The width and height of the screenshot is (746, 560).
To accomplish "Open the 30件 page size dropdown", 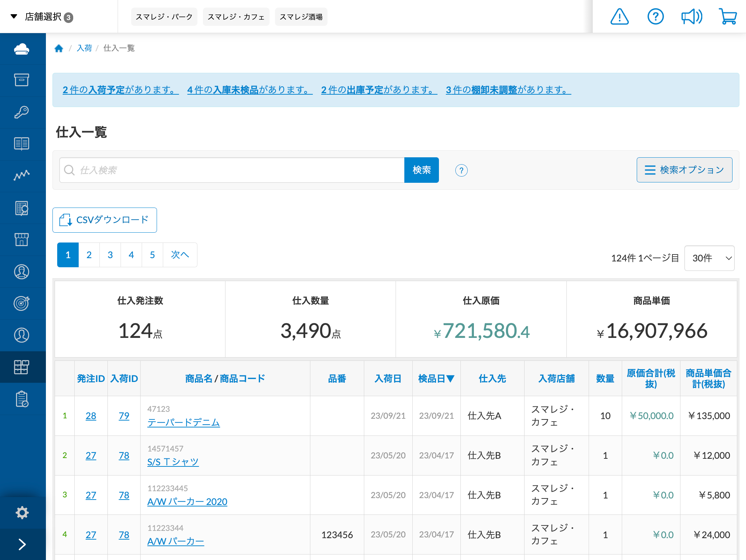I will pos(709,258).
